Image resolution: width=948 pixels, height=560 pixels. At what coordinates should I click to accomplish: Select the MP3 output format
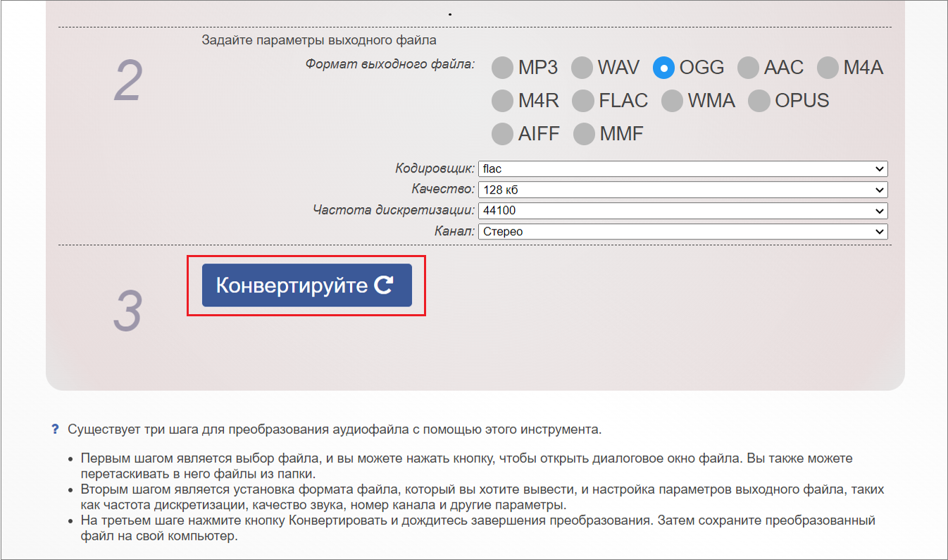[x=502, y=68]
